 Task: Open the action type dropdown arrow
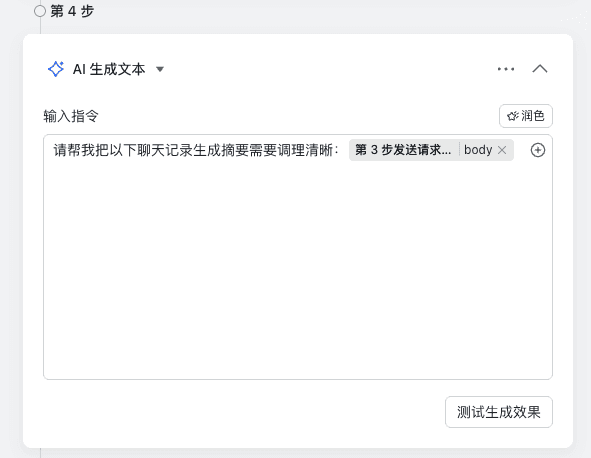click(160, 69)
